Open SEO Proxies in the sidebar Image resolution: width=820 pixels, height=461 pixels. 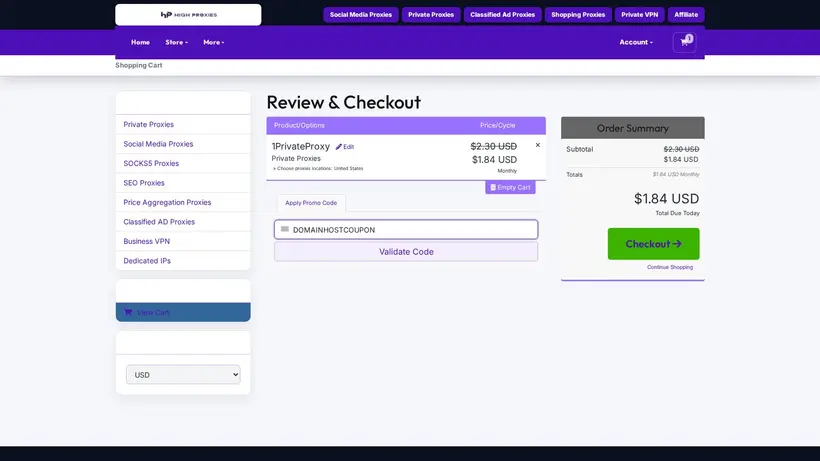[x=183, y=183]
